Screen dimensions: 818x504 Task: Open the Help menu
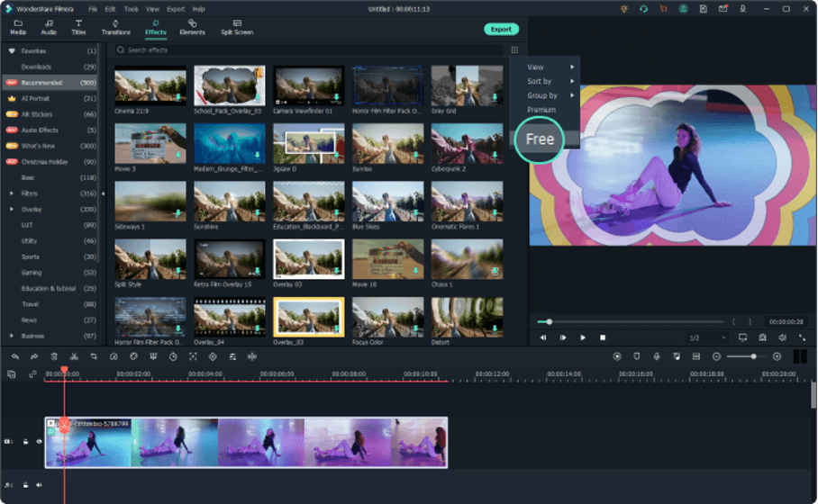click(x=199, y=9)
